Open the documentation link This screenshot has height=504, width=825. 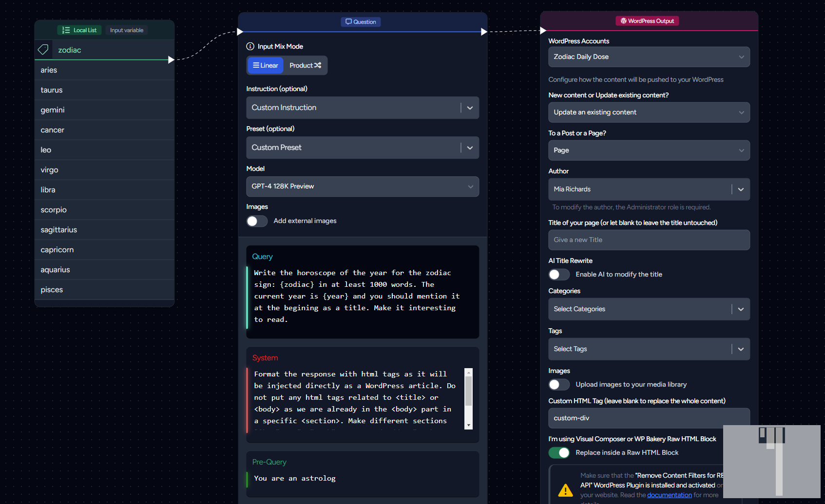669,495
